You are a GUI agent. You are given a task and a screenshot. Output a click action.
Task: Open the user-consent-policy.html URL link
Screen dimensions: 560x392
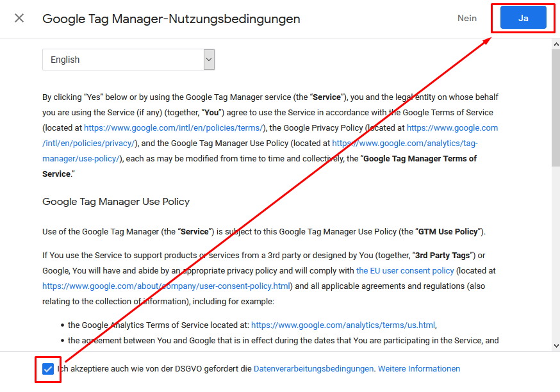(166, 286)
